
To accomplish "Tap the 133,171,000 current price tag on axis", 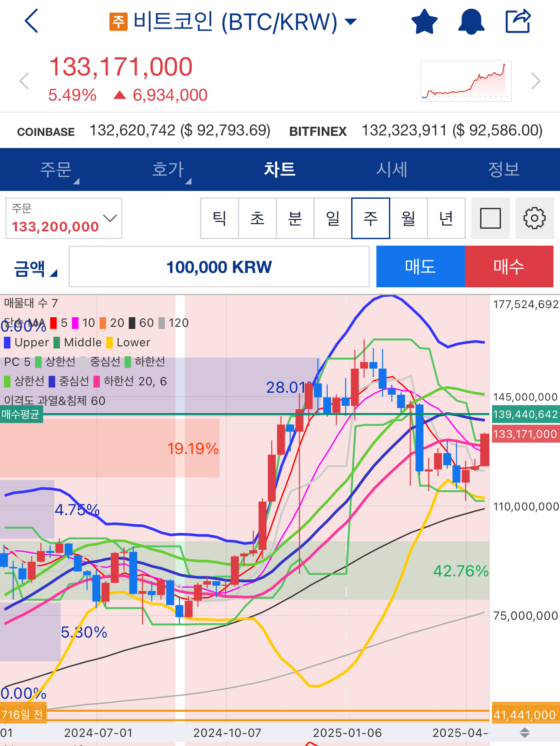I will click(525, 434).
